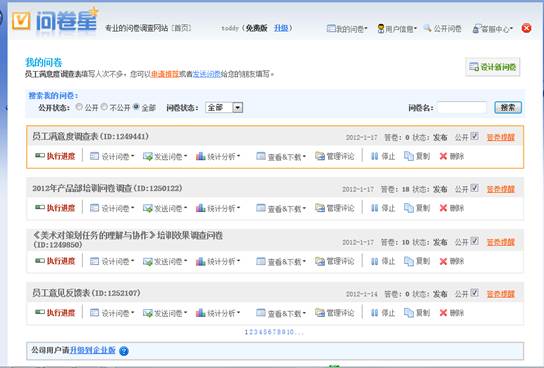The height and width of the screenshot is (368, 544).
Task: Click 管理评论 icon for 员工满意度调查表
Action: coord(320,156)
